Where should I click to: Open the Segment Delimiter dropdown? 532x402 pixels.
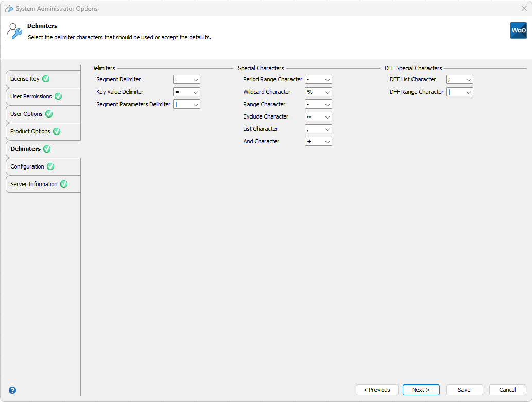tap(196, 79)
